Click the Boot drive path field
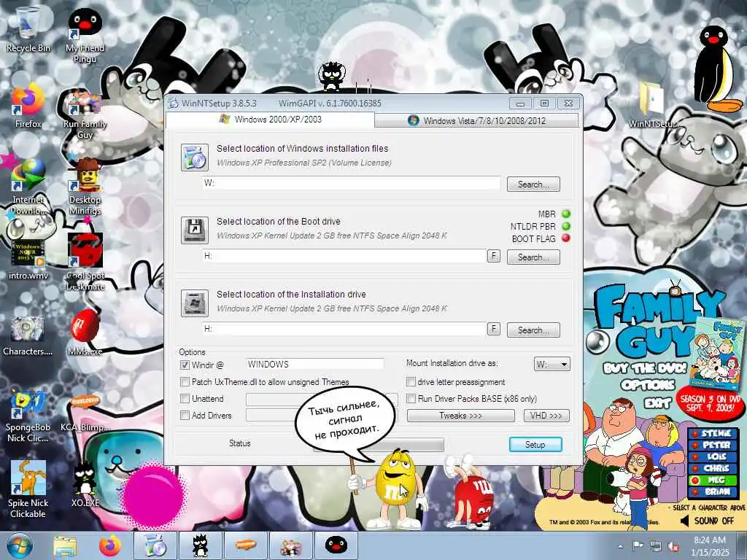 tap(344, 256)
